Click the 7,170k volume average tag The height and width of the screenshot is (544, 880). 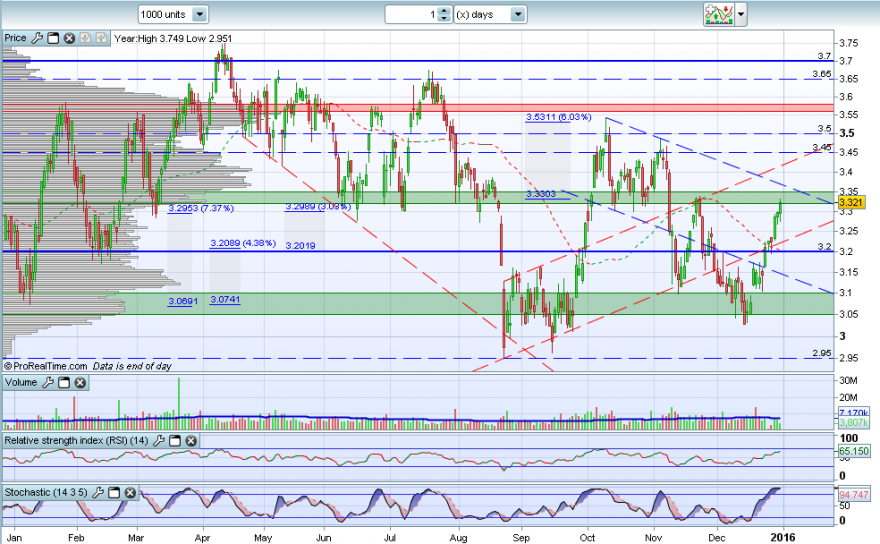pyautogui.click(x=854, y=413)
